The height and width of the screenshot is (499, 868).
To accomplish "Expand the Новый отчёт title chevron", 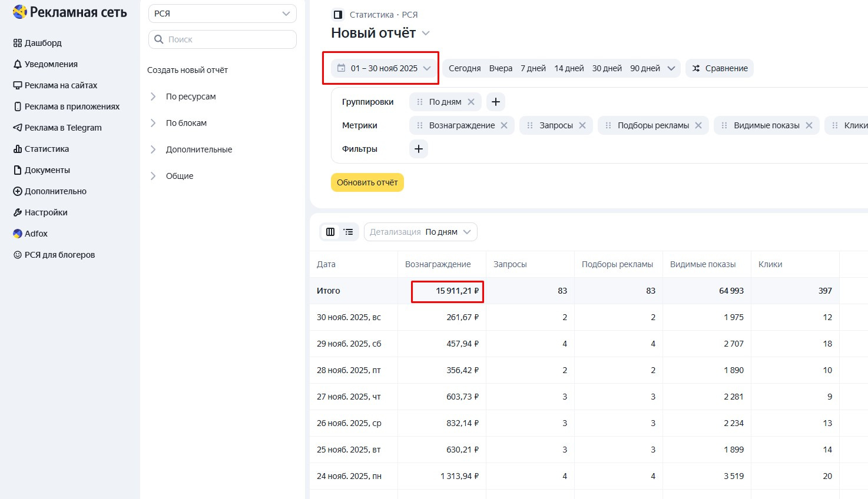I will point(426,34).
